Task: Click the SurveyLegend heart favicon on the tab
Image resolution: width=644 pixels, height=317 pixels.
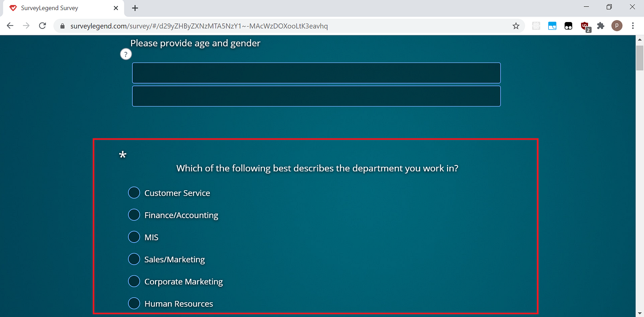Action: 12,8
